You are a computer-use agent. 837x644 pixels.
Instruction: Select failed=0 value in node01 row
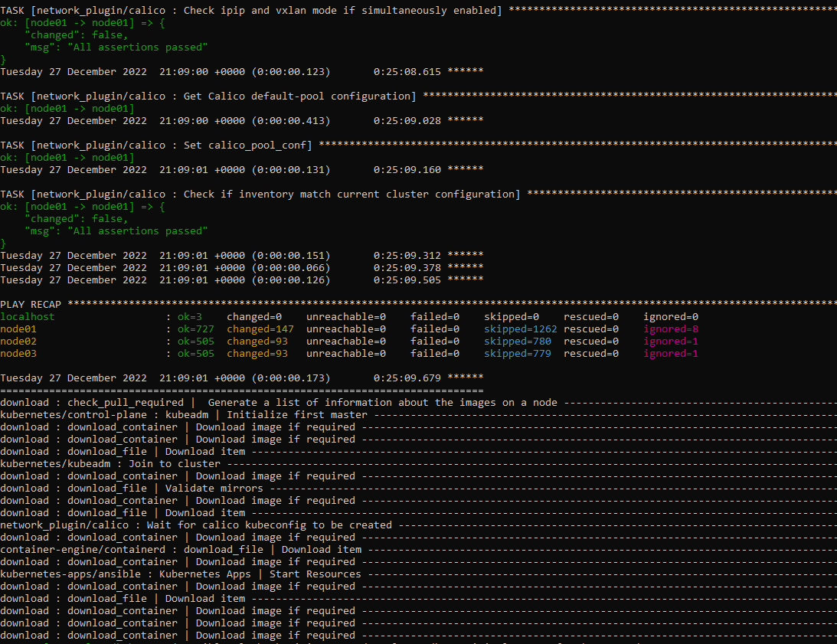coord(434,329)
